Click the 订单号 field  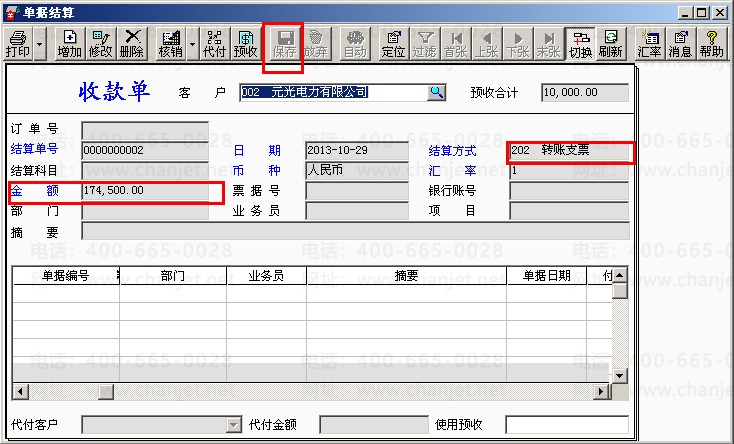(x=145, y=130)
